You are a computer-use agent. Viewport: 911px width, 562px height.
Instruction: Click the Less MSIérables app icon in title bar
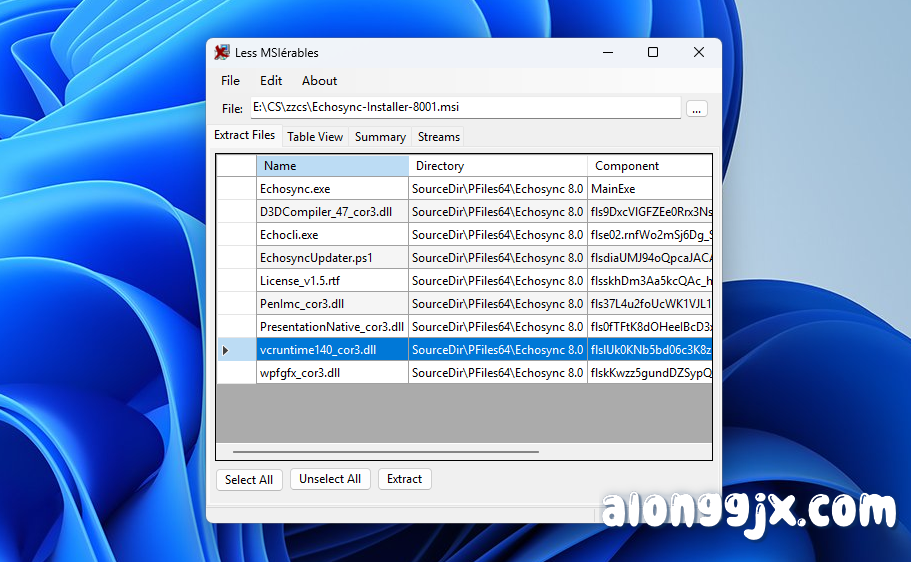(221, 52)
